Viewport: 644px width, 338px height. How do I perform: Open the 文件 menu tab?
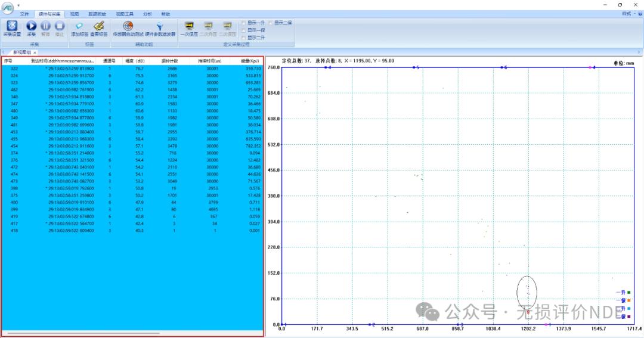(x=24, y=14)
